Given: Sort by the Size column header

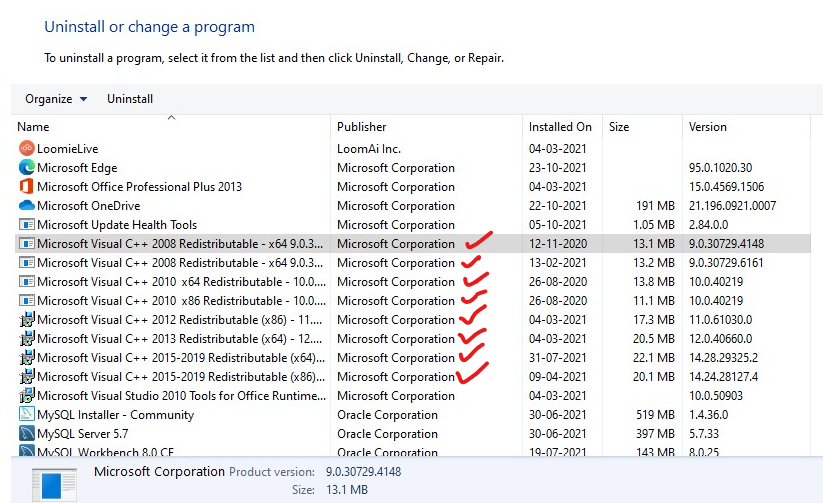Looking at the screenshot, I should click(619, 127).
